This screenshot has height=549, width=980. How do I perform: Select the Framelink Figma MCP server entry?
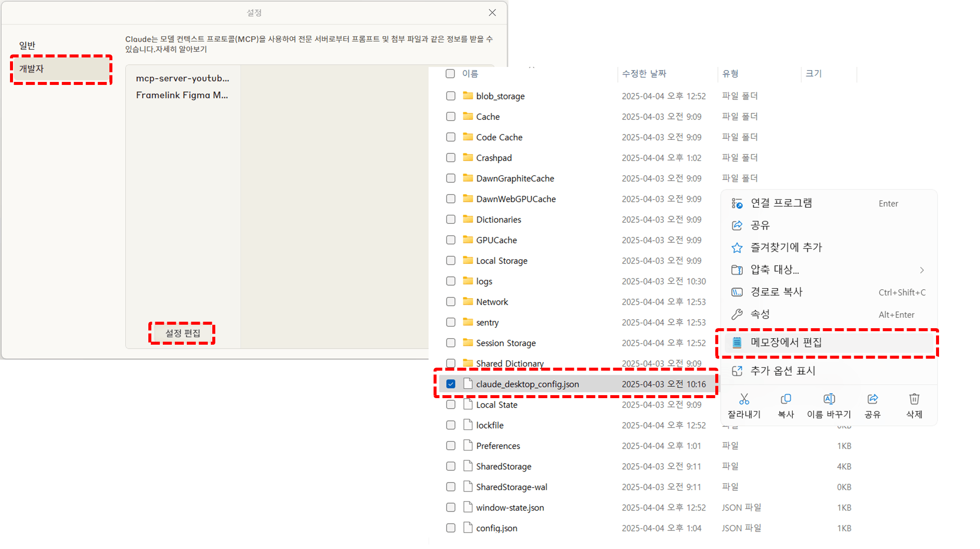click(182, 95)
